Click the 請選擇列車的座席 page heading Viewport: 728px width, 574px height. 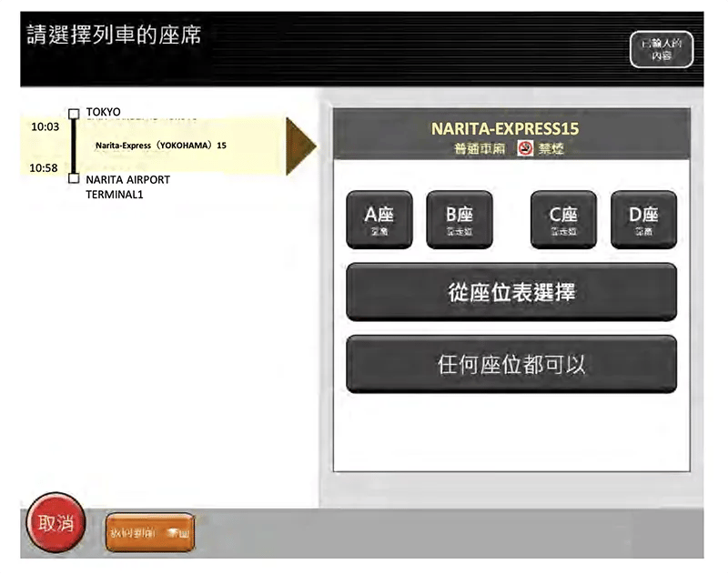pos(114,35)
